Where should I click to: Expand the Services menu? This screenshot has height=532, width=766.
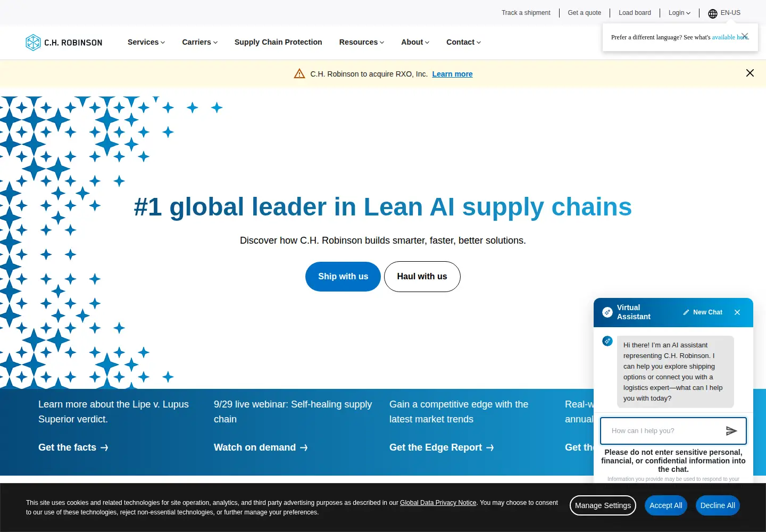tap(146, 42)
